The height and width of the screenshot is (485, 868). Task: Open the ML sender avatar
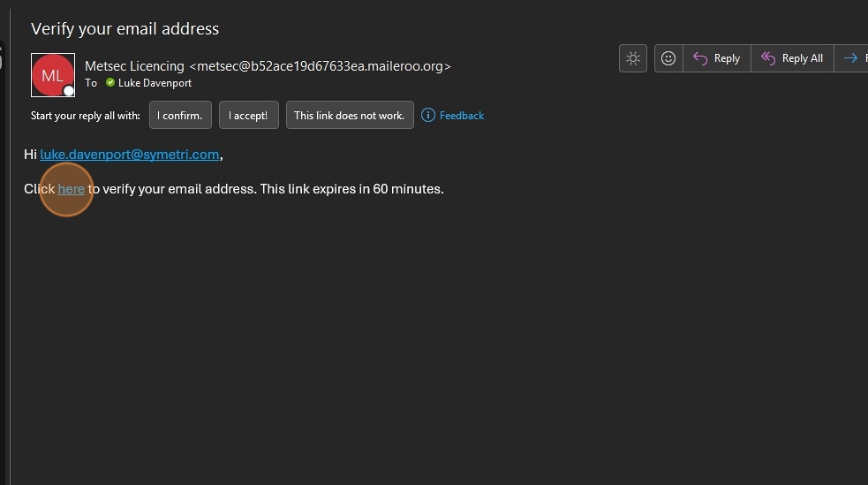52,75
